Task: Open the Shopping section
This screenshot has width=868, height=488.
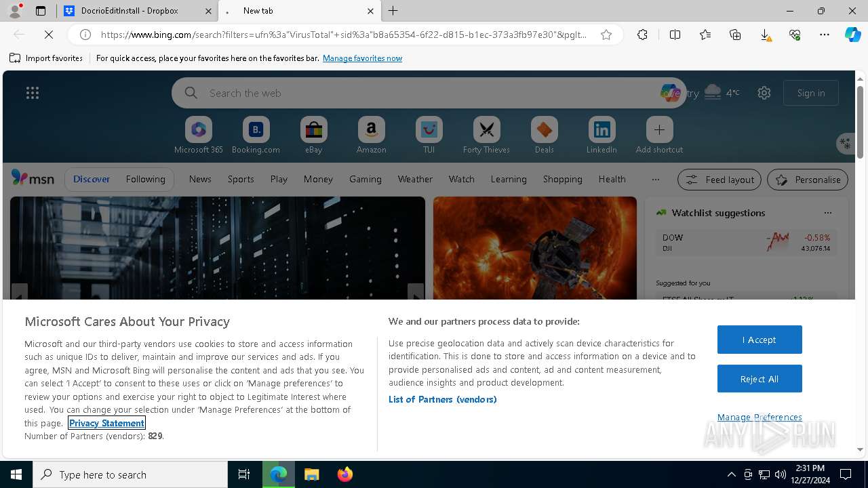Action: pyautogui.click(x=563, y=179)
